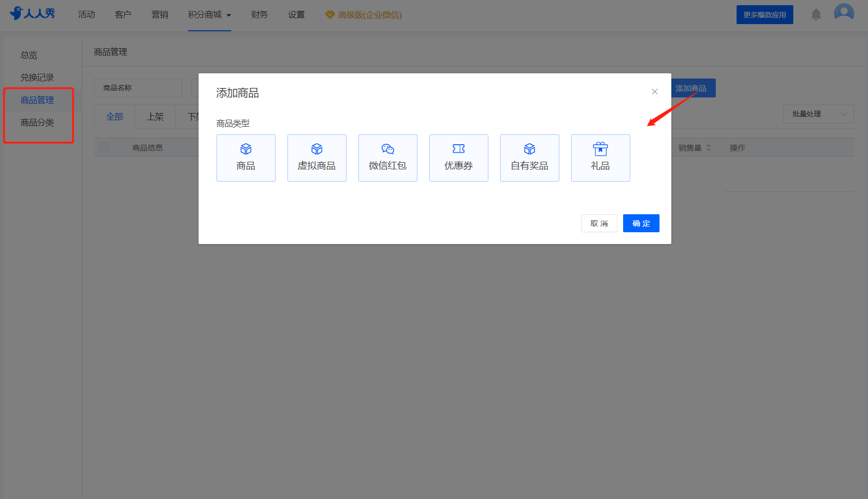Close the 添加商品 dialog with X

point(655,92)
